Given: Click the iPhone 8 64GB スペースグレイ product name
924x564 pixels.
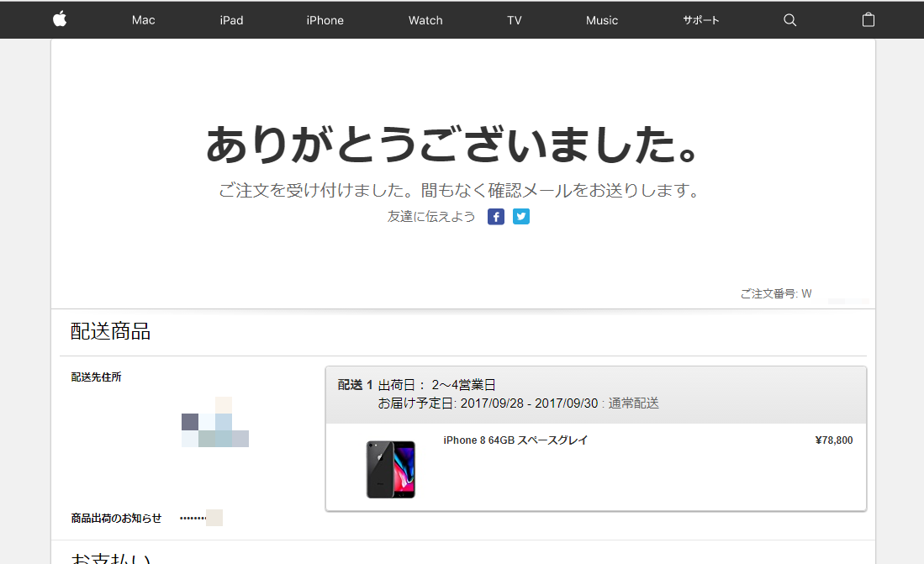Looking at the screenshot, I should 515,440.
